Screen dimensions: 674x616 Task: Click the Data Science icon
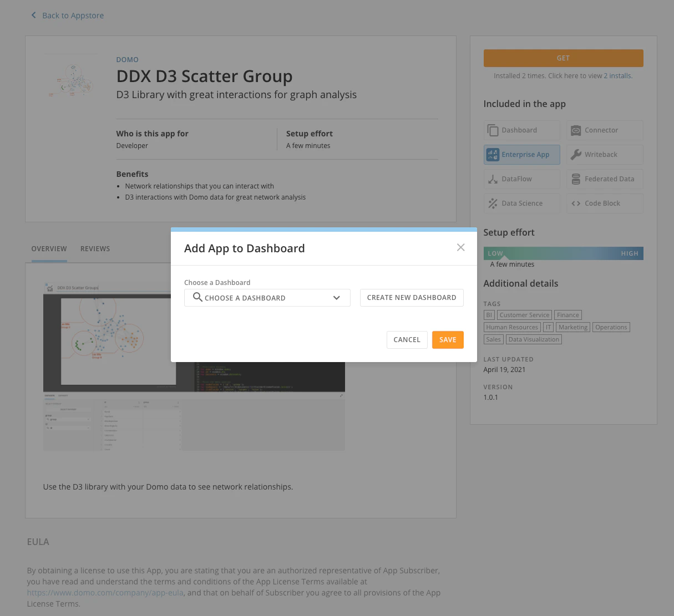tap(493, 203)
